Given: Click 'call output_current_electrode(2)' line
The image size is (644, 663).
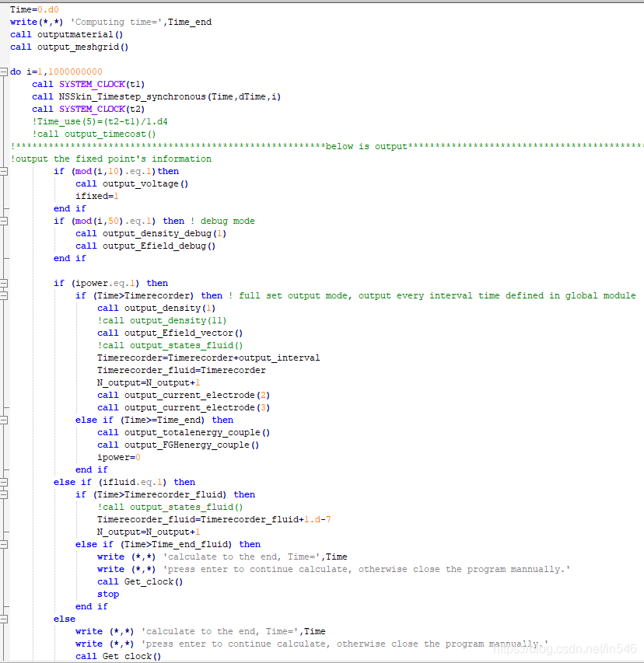Looking at the screenshot, I should tap(184, 396).
